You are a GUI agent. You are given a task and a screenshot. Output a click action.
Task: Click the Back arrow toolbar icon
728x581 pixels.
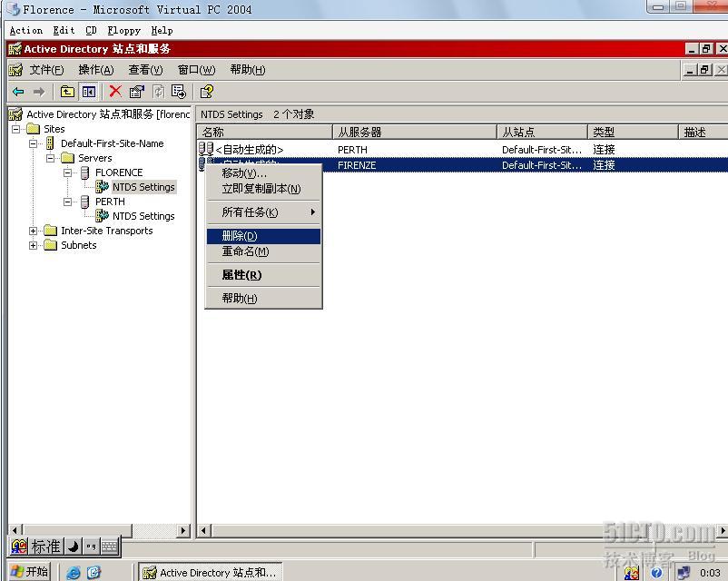tap(18, 92)
